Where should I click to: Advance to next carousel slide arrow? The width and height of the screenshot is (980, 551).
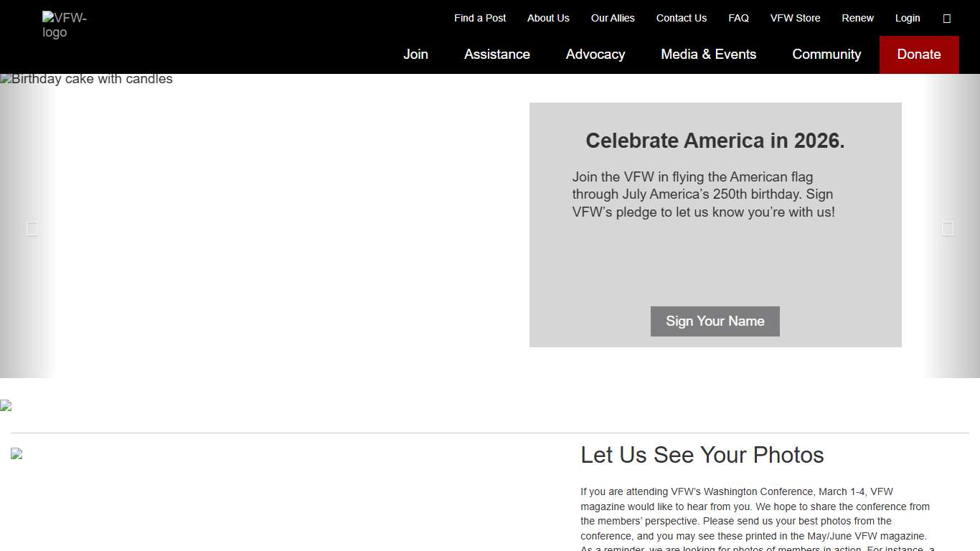point(948,228)
